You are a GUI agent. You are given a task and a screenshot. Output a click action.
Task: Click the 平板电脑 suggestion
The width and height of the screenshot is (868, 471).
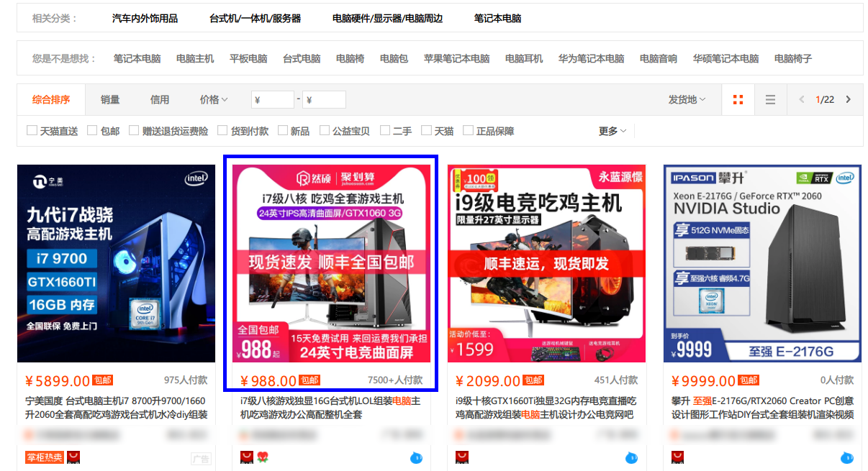coord(248,59)
